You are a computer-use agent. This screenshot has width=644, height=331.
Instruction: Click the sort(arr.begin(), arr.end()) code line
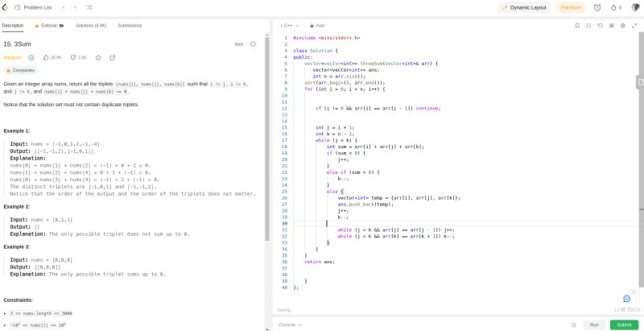[345, 82]
